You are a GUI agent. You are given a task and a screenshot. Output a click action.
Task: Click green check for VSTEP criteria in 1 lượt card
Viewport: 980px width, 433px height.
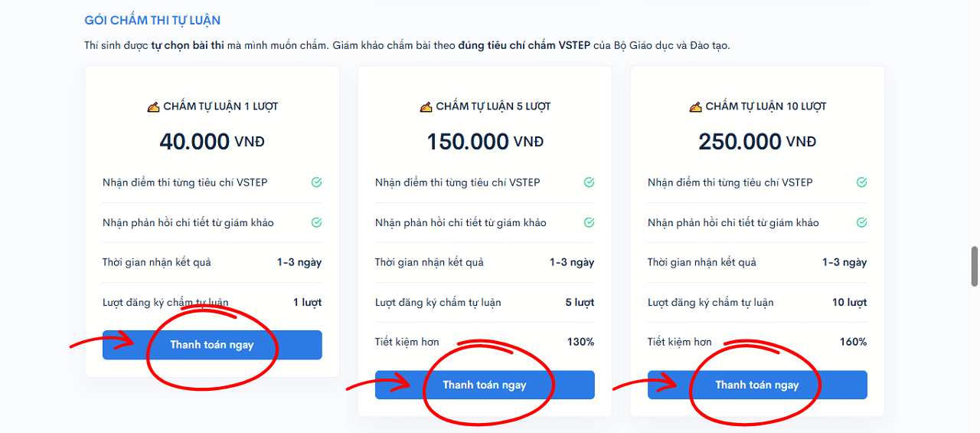tap(316, 182)
